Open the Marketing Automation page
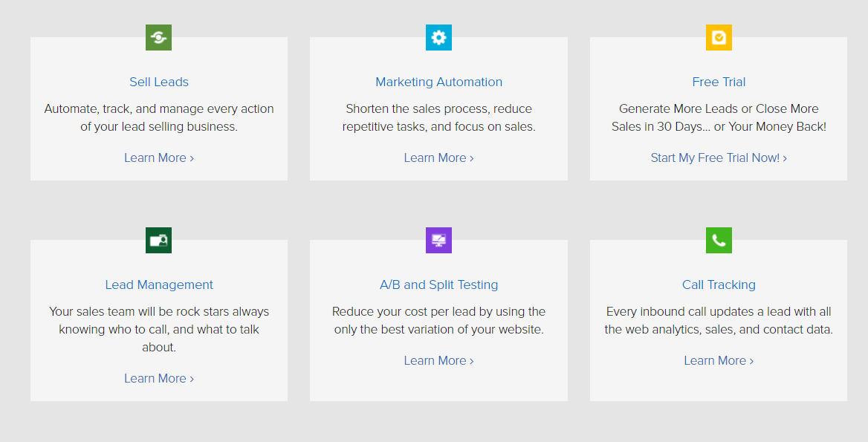The image size is (868, 442). click(438, 82)
